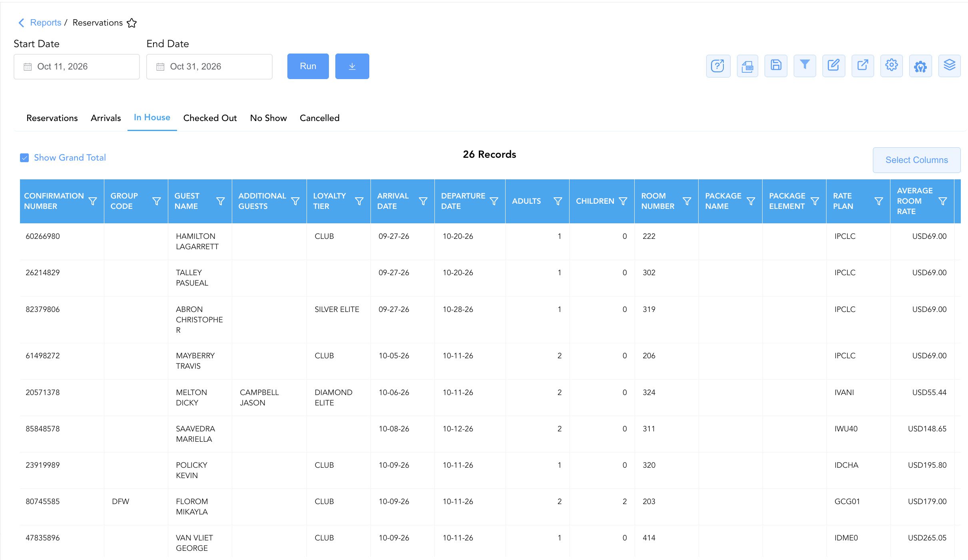Image resolution: width=968 pixels, height=560 pixels.
Task: Click the download arrow button
Action: tap(352, 66)
